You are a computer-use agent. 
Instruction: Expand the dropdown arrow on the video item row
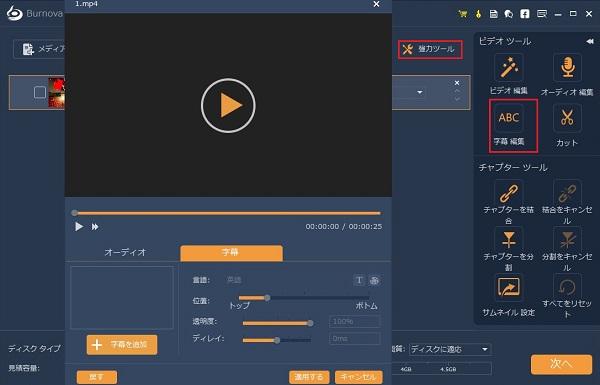pos(420,92)
